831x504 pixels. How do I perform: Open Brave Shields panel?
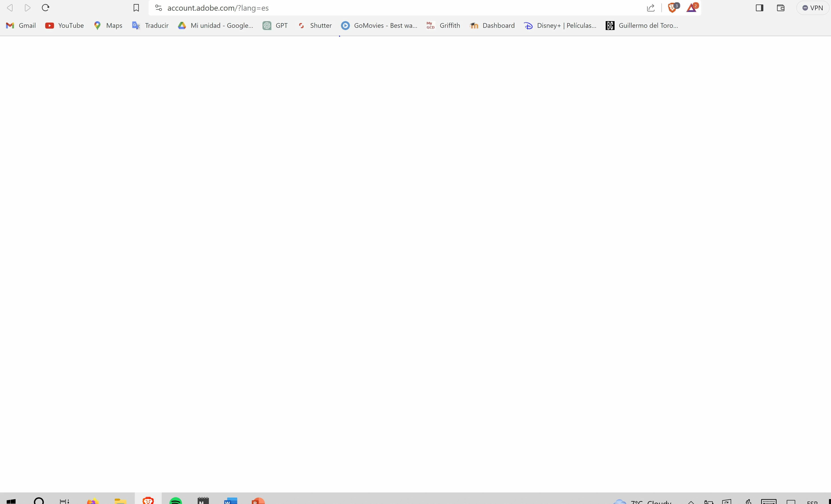point(672,8)
